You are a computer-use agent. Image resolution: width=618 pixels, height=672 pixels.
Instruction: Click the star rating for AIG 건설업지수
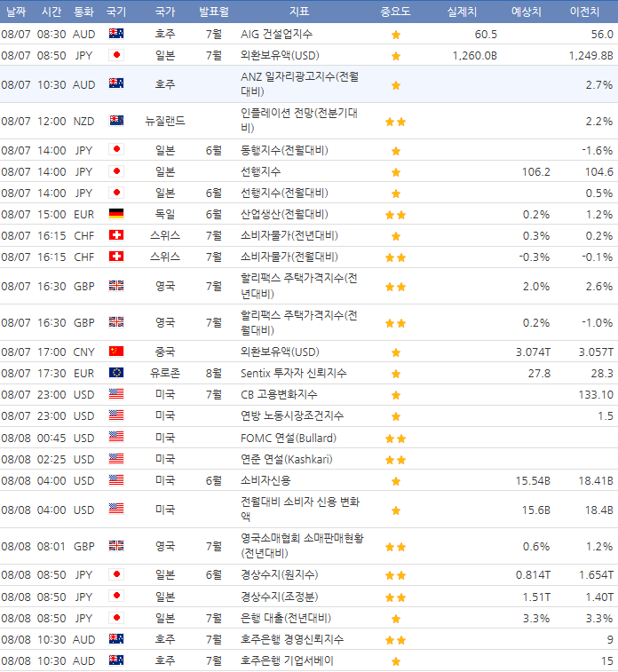395,35
